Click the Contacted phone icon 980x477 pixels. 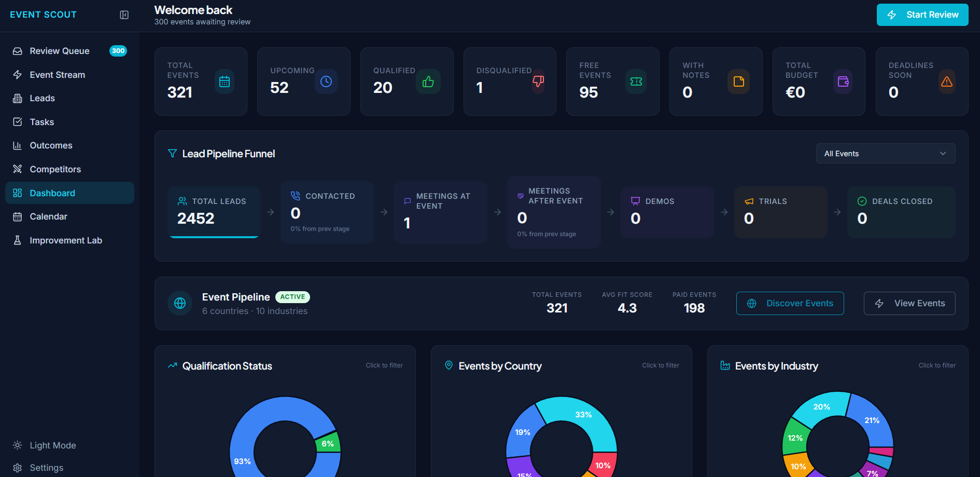[296, 196]
